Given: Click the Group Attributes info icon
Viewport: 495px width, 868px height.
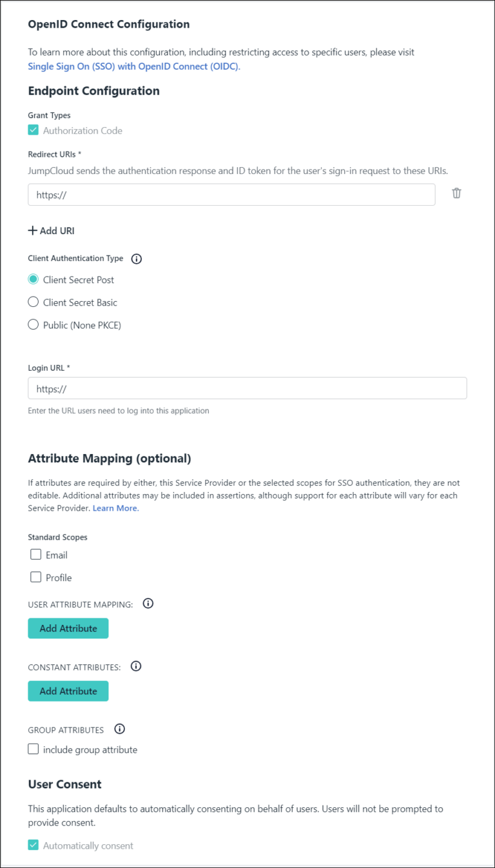Looking at the screenshot, I should click(119, 729).
